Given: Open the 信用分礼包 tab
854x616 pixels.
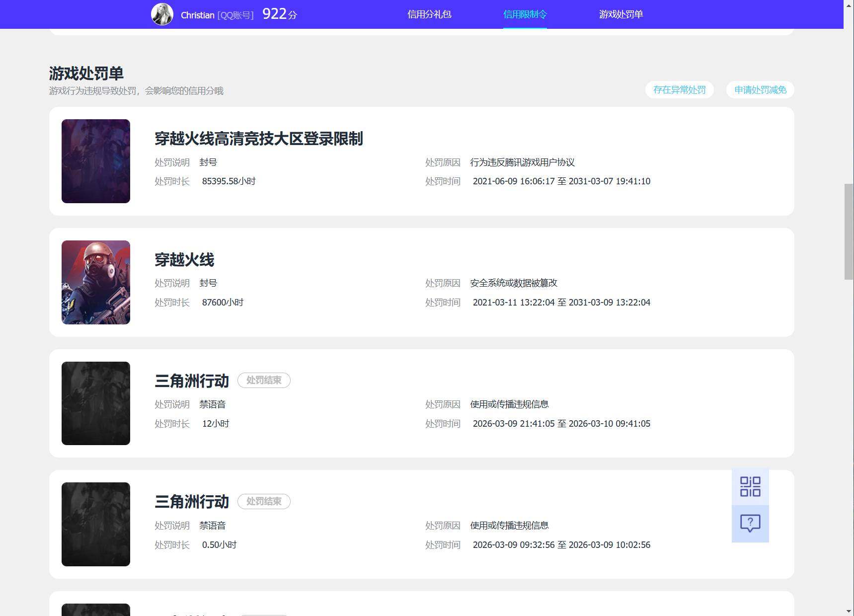Looking at the screenshot, I should pyautogui.click(x=429, y=14).
